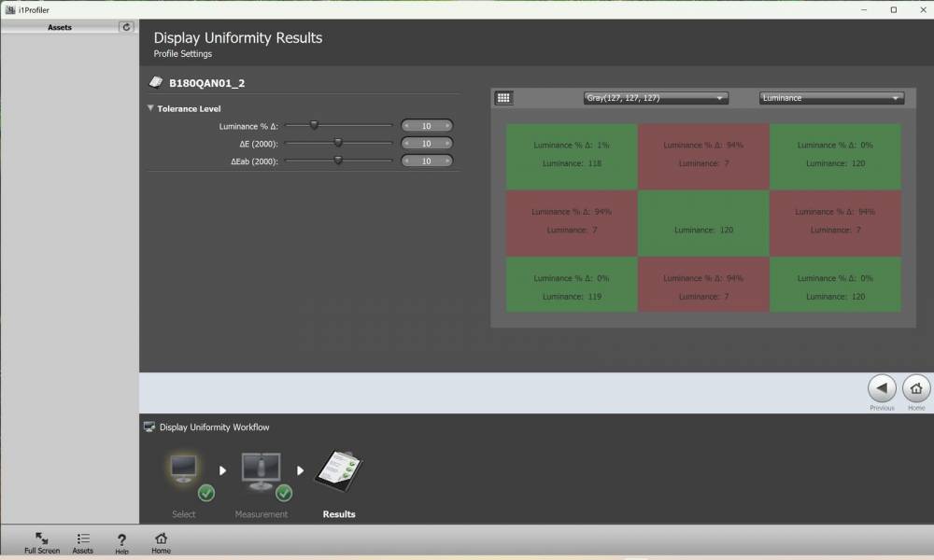934x560 pixels.
Task: Click the ΔE (2000) value field
Action: (x=427, y=143)
